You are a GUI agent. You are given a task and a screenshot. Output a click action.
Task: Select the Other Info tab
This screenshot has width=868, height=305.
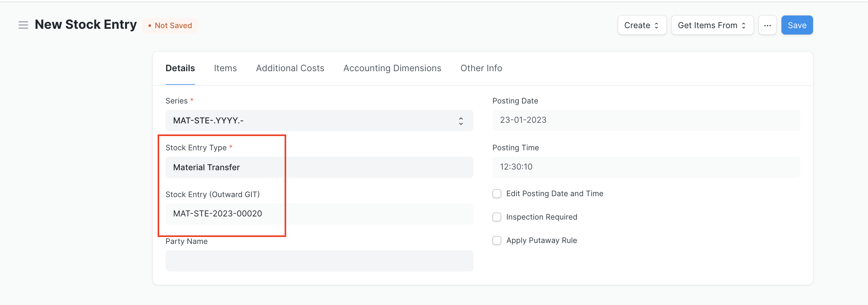pyautogui.click(x=481, y=68)
